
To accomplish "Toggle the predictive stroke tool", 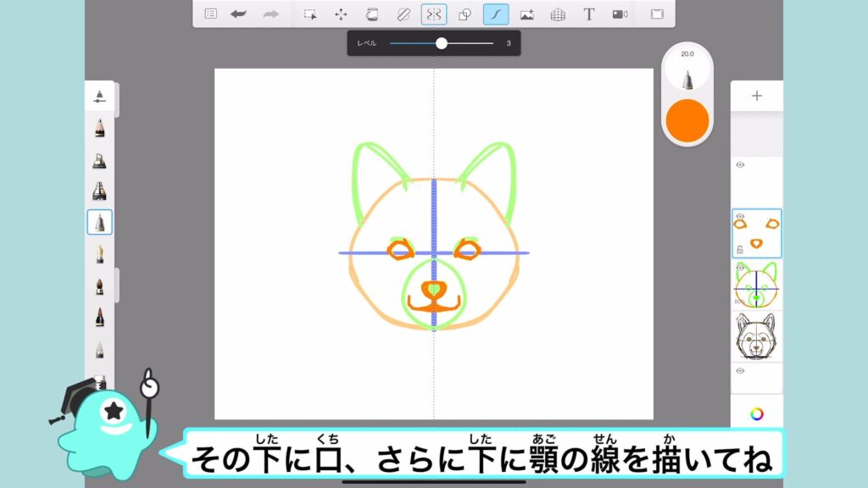I will [496, 14].
